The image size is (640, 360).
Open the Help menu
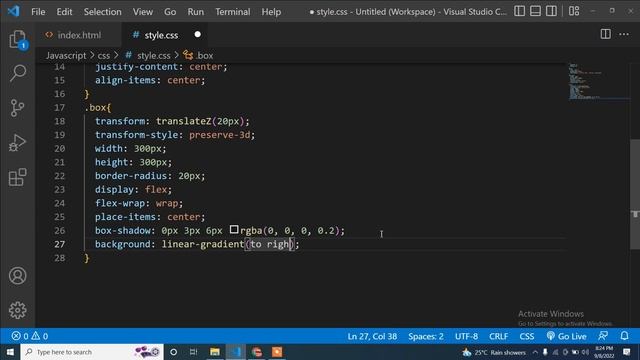pyautogui.click(x=271, y=12)
